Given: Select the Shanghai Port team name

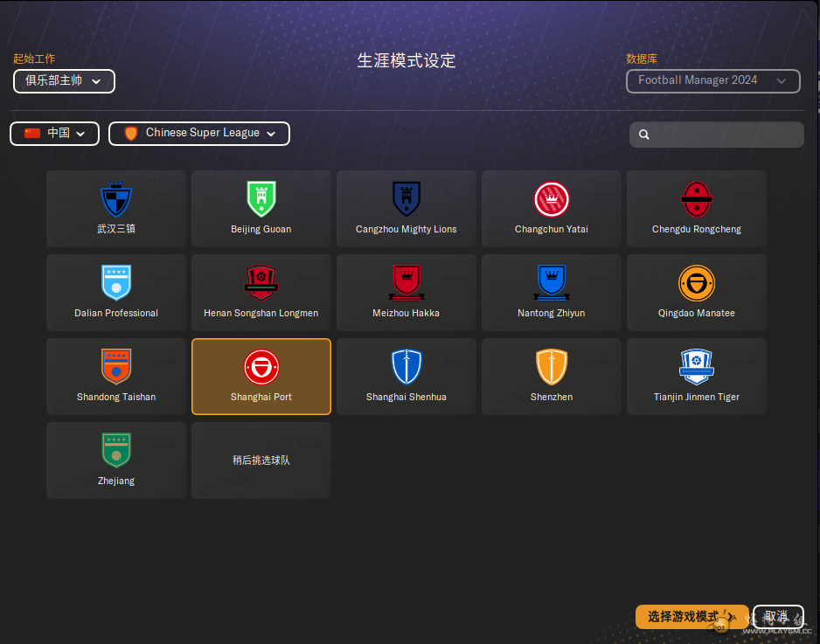Looking at the screenshot, I should [261, 397].
